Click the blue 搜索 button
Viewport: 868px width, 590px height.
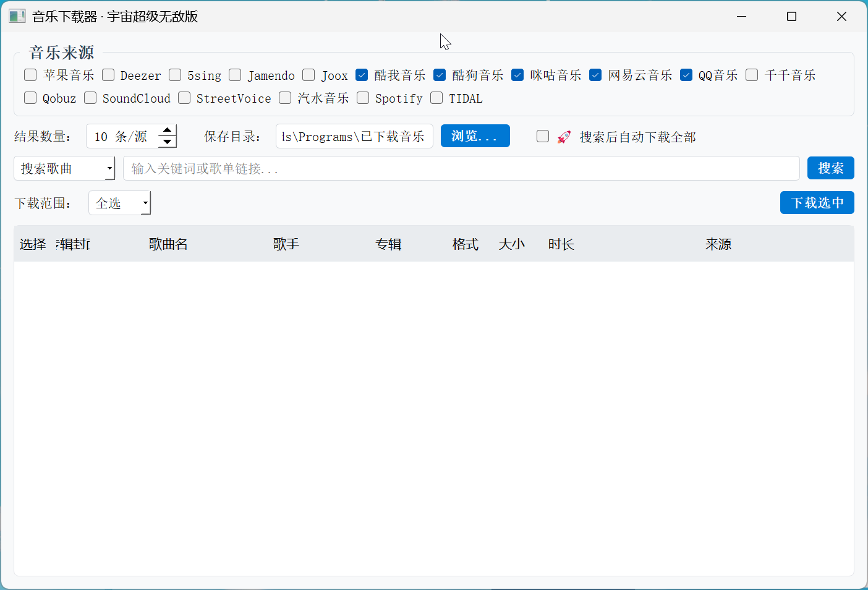click(831, 168)
